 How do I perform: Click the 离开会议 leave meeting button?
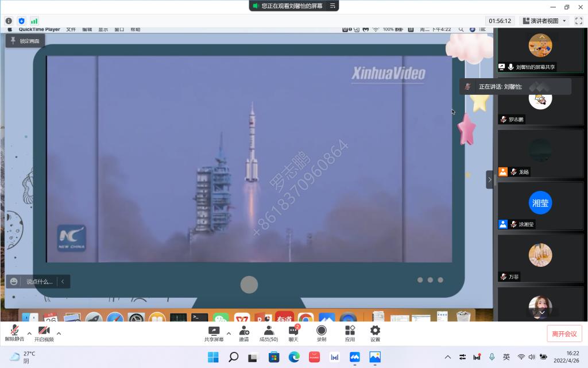click(564, 333)
